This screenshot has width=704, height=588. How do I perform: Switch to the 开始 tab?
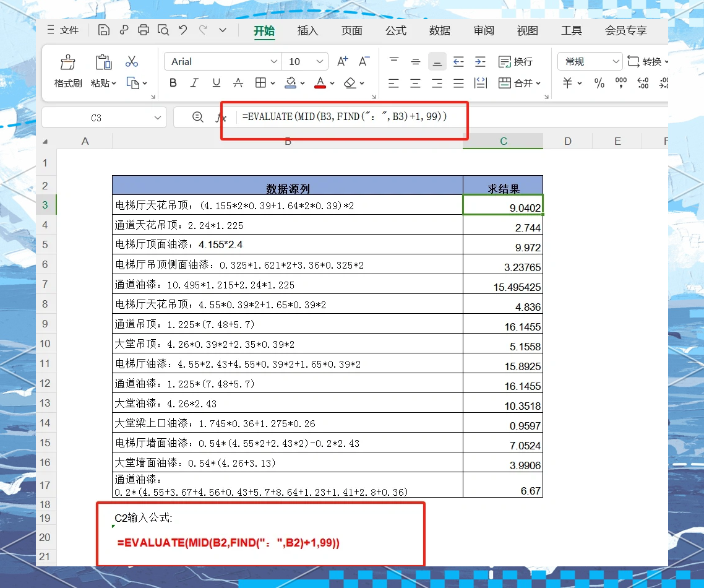click(264, 30)
